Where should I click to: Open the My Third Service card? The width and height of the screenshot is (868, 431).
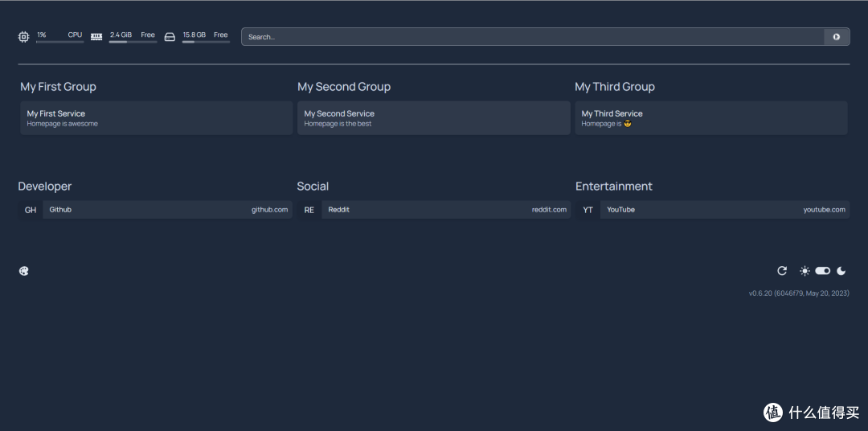click(x=710, y=118)
